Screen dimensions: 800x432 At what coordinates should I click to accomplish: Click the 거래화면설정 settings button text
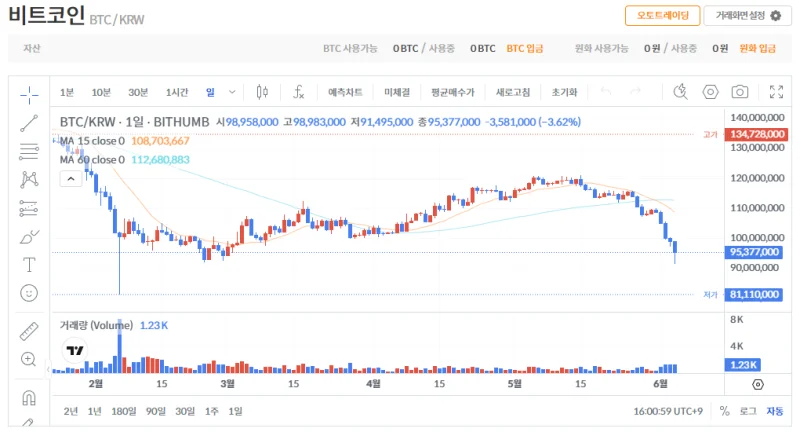(740, 16)
